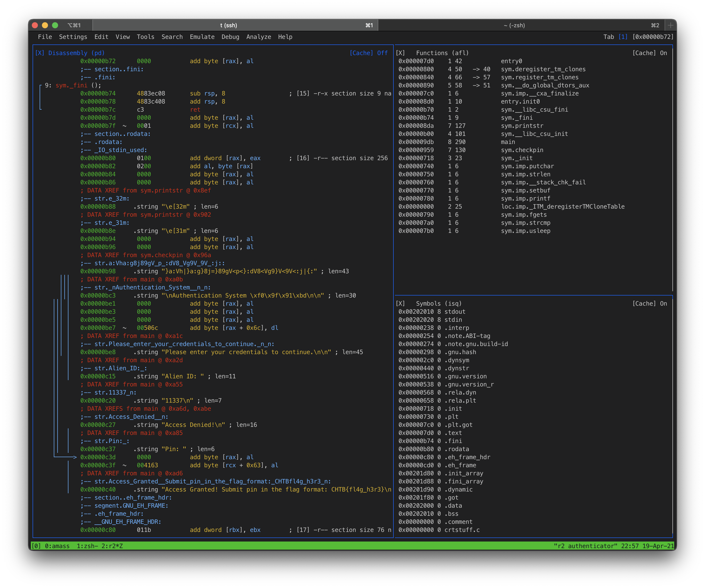Open the Search menu
705x588 pixels.
(x=172, y=37)
